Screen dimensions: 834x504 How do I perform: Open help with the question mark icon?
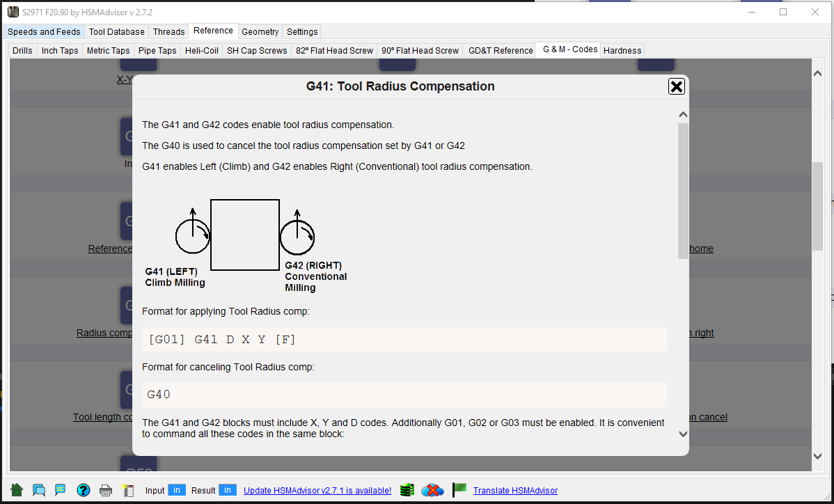pyautogui.click(x=84, y=490)
